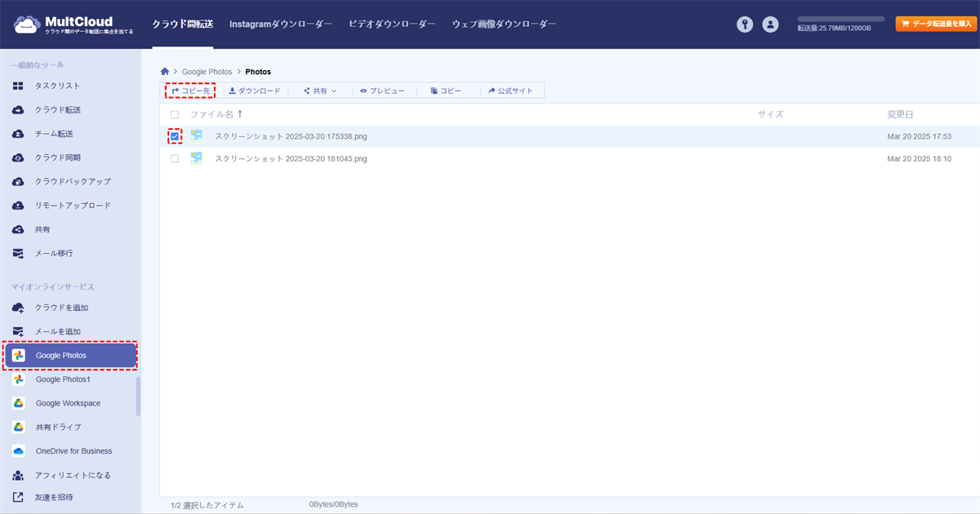Switch to Instagramダウンローダー tab
The image size is (980, 514).
click(x=281, y=24)
